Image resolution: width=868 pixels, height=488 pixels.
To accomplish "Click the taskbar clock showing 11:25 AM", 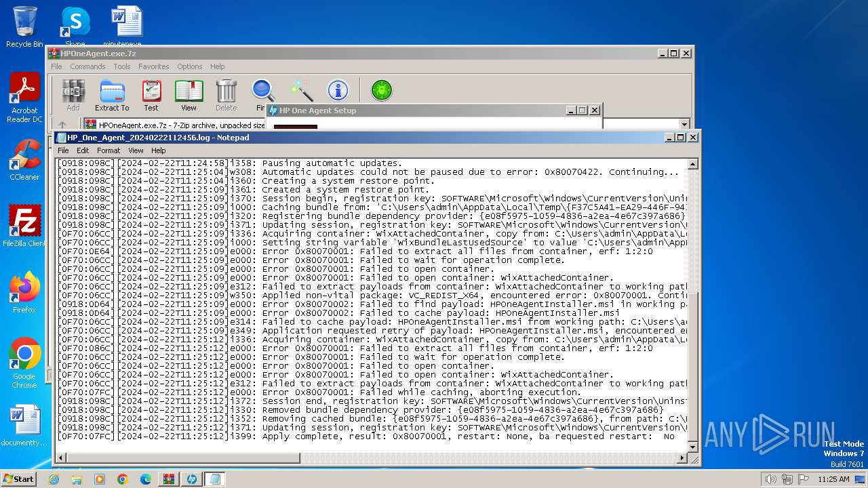I will (x=833, y=479).
